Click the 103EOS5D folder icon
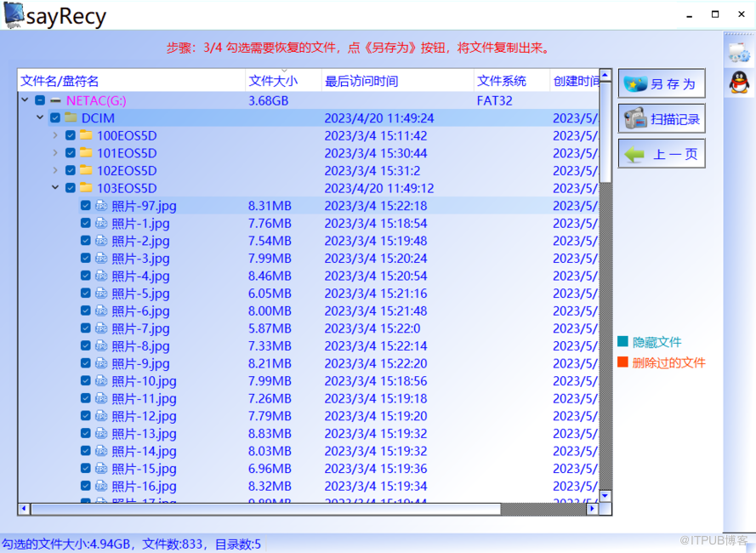 tap(86, 188)
